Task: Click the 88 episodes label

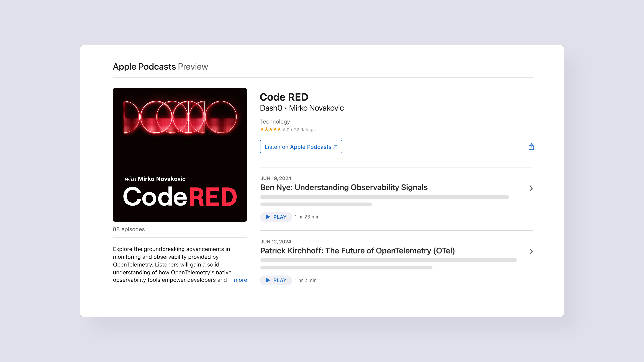Action: (x=129, y=229)
